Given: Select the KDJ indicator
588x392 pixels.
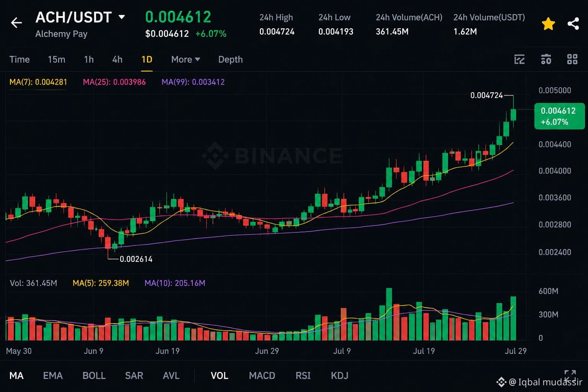Looking at the screenshot, I should (340, 376).
